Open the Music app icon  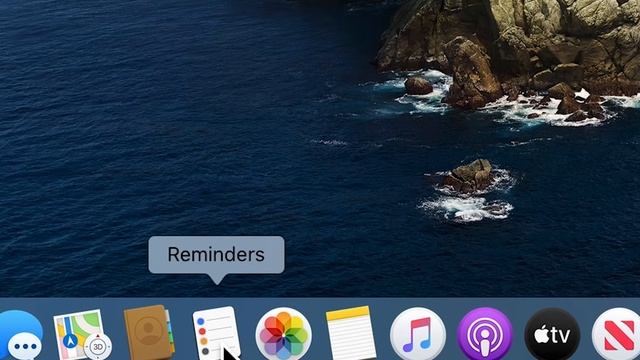[x=418, y=335]
